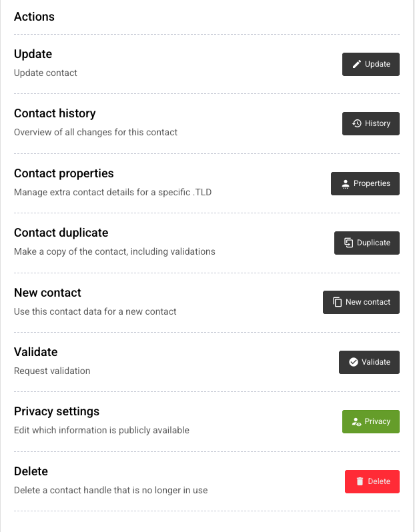Click the clock-arrow History icon
The height and width of the screenshot is (532, 415).
click(357, 123)
